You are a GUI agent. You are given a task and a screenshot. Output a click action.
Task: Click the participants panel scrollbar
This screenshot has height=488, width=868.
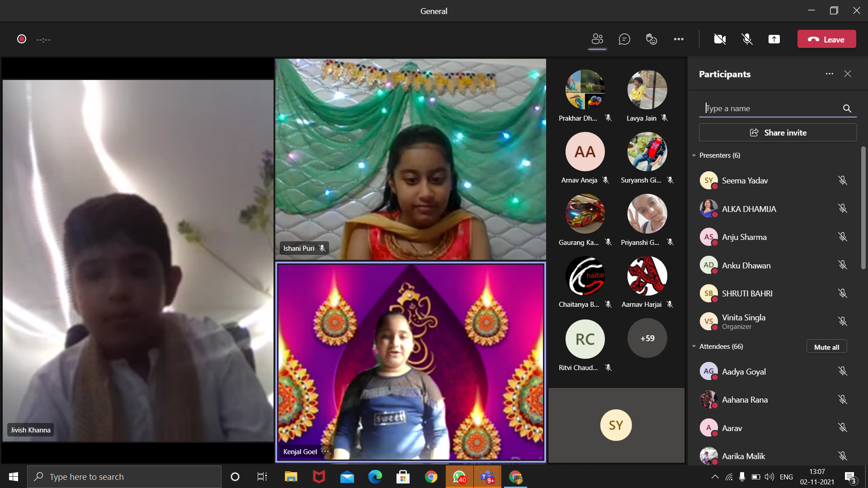click(863, 208)
